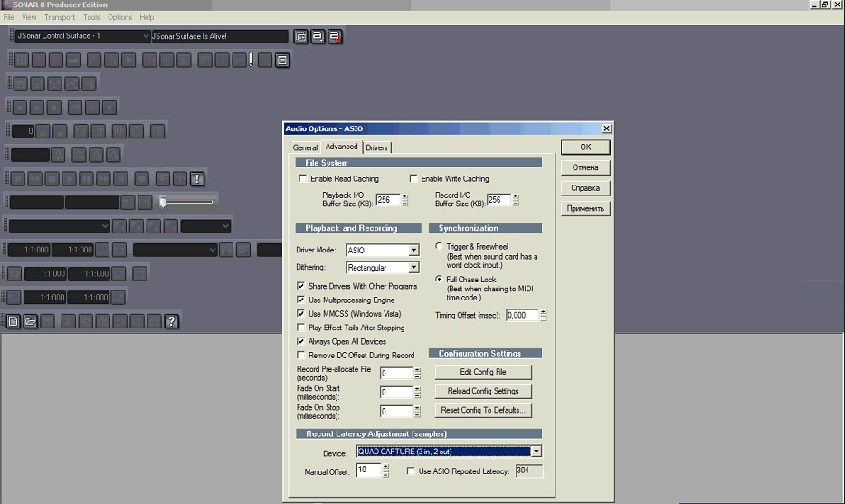Open the Driver Mode dropdown
Viewport: 845px width, 504px height.
click(x=413, y=251)
